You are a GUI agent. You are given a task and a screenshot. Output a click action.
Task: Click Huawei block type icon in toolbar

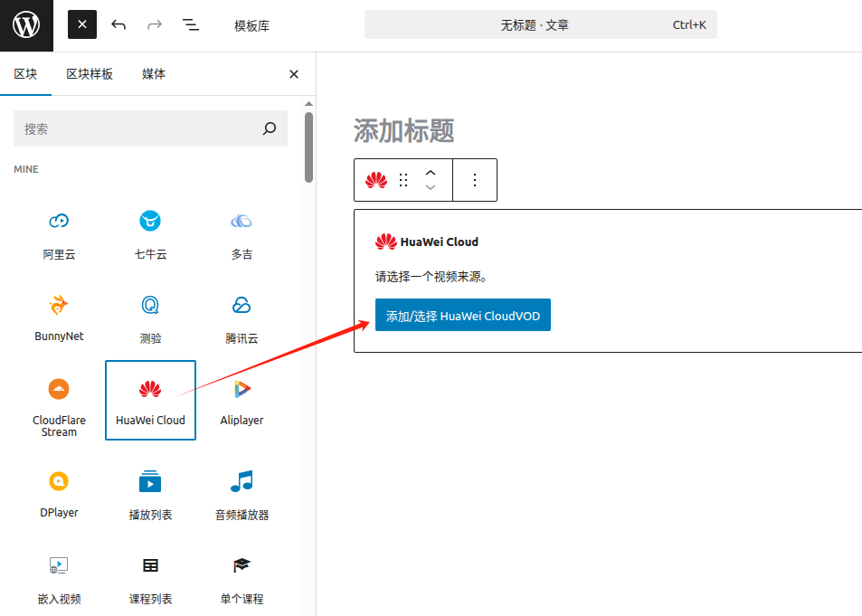pyautogui.click(x=376, y=180)
